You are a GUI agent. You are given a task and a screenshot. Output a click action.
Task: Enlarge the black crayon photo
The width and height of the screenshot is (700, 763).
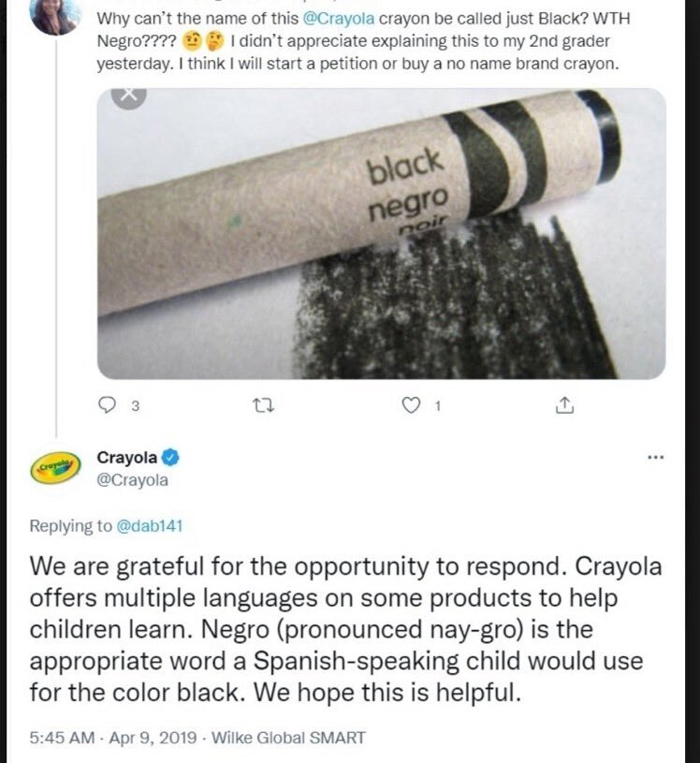[x=382, y=234]
